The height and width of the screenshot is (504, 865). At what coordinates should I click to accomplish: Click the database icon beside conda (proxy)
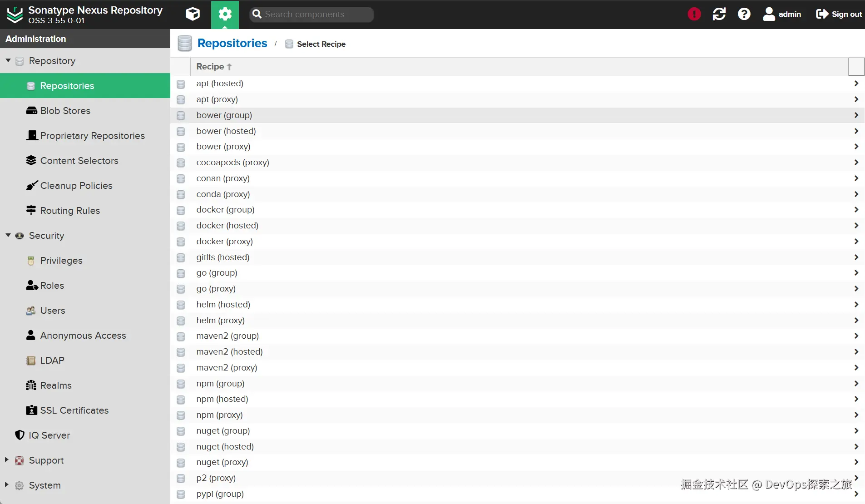[x=181, y=195]
